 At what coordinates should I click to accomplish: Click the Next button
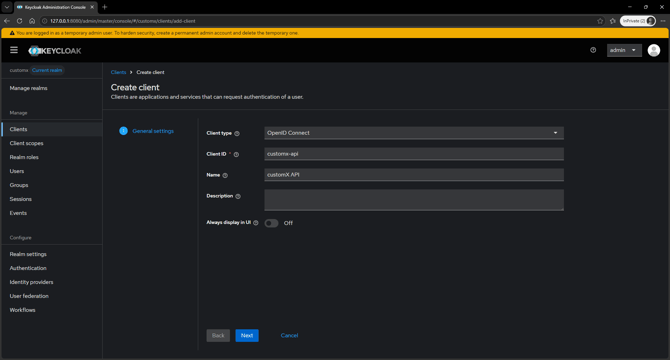(x=247, y=335)
